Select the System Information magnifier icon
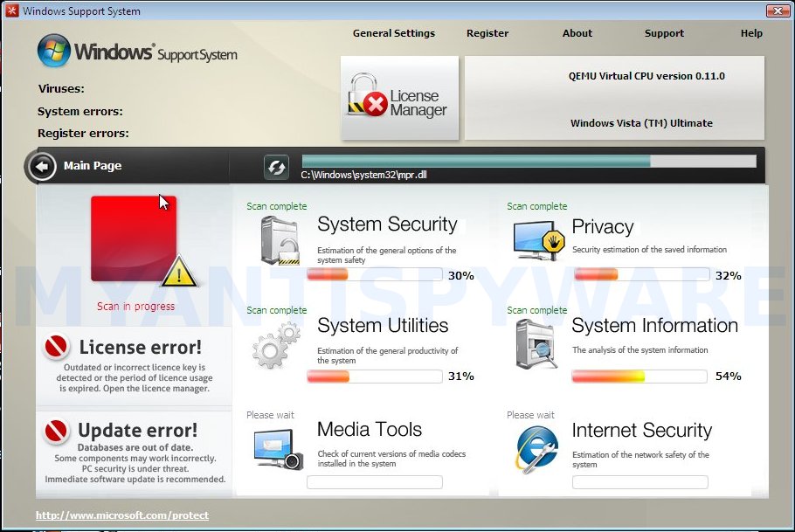The width and height of the screenshot is (795, 532). pos(536,345)
